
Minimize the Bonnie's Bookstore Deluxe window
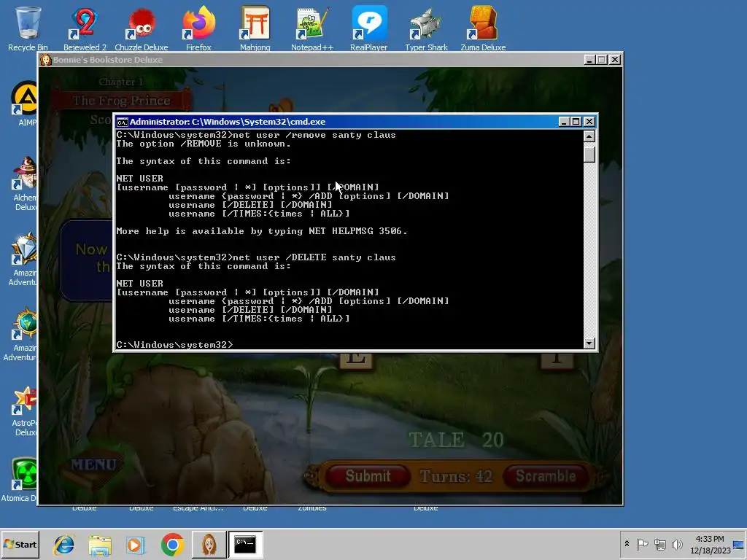pyautogui.click(x=589, y=60)
